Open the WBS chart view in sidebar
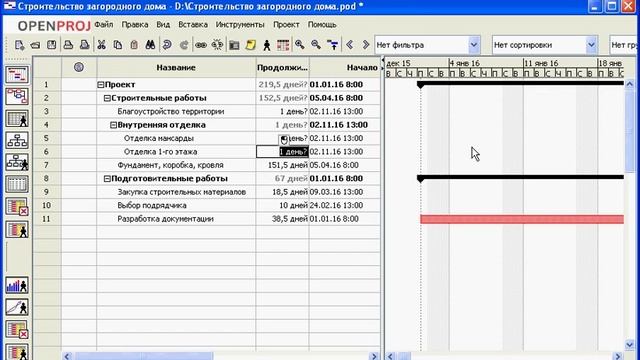This screenshot has width=640, height=360. coord(17,140)
